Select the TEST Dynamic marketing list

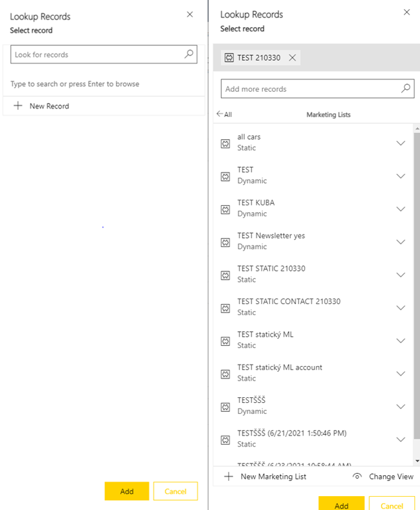(x=252, y=175)
